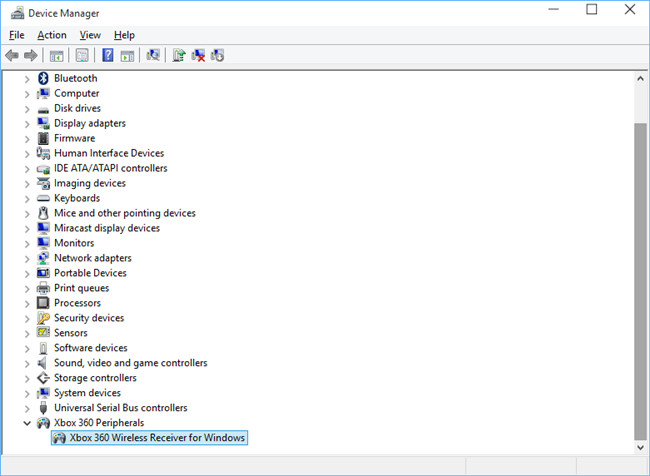Expand the Network adapters node chevron
Screen dimensions: 650x476
(27, 258)
